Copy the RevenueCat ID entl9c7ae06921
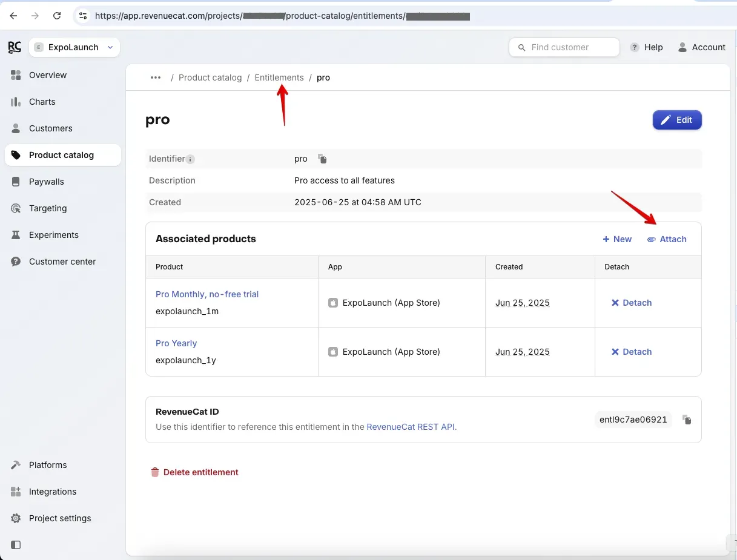This screenshot has width=737, height=560. pos(687,420)
